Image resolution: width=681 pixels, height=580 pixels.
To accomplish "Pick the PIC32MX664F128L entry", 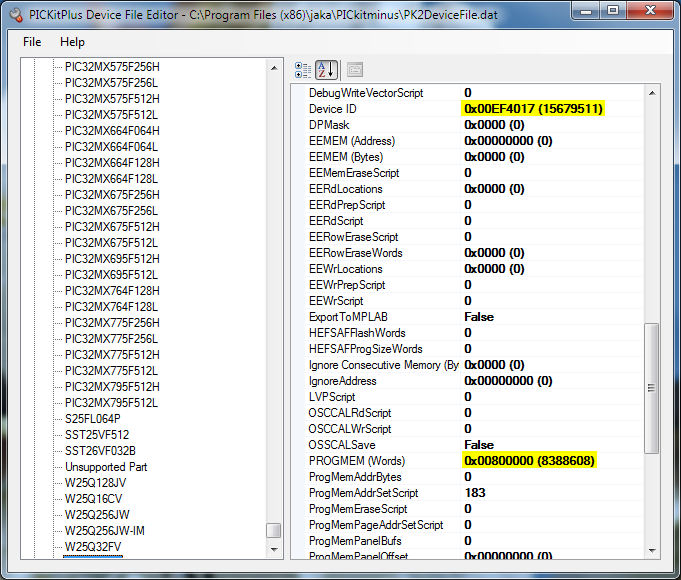I will point(112,179).
